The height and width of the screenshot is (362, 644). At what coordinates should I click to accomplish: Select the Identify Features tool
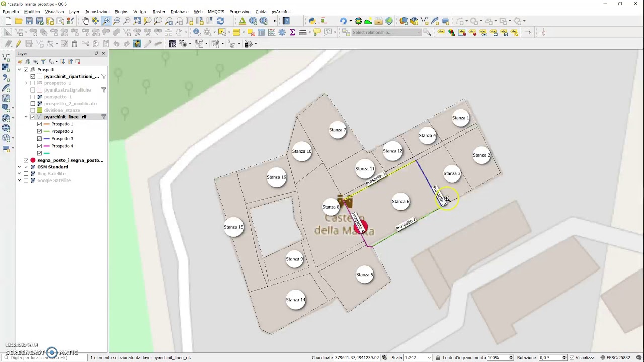tap(197, 32)
